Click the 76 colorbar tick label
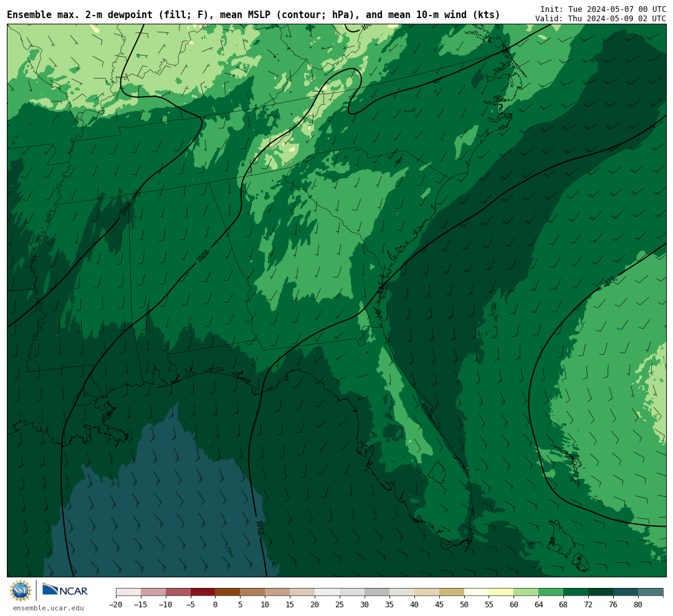Screen dimensions: 673x616 pyautogui.click(x=614, y=605)
